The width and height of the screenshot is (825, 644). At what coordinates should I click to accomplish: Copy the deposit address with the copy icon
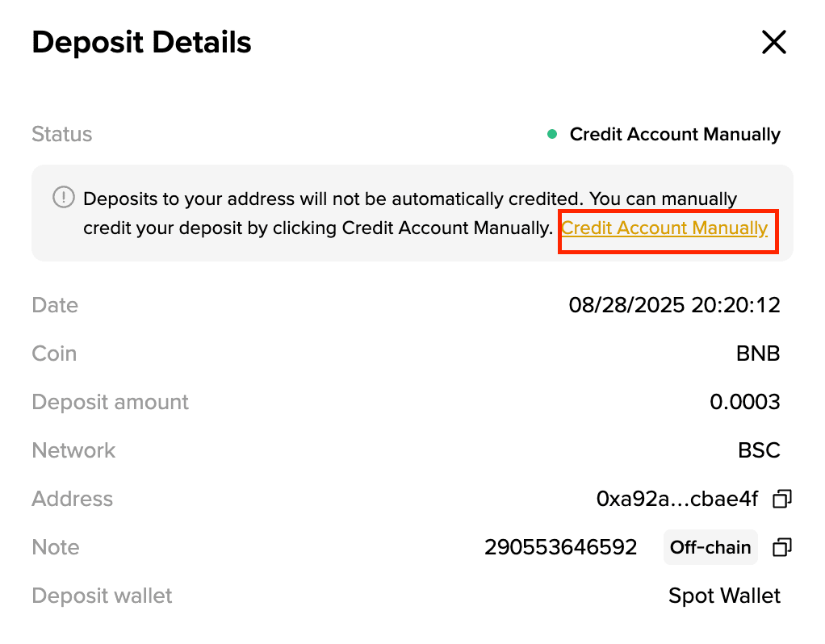781,500
